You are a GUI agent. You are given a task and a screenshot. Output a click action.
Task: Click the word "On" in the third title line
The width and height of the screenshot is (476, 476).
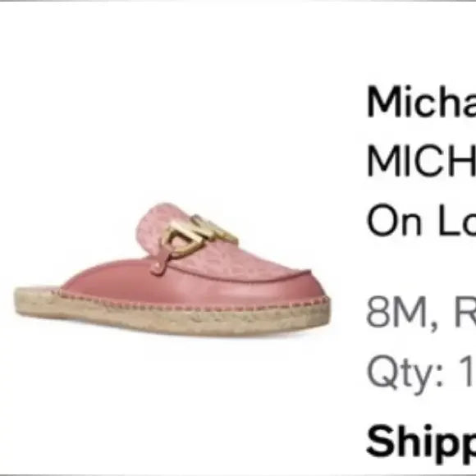click(x=394, y=220)
